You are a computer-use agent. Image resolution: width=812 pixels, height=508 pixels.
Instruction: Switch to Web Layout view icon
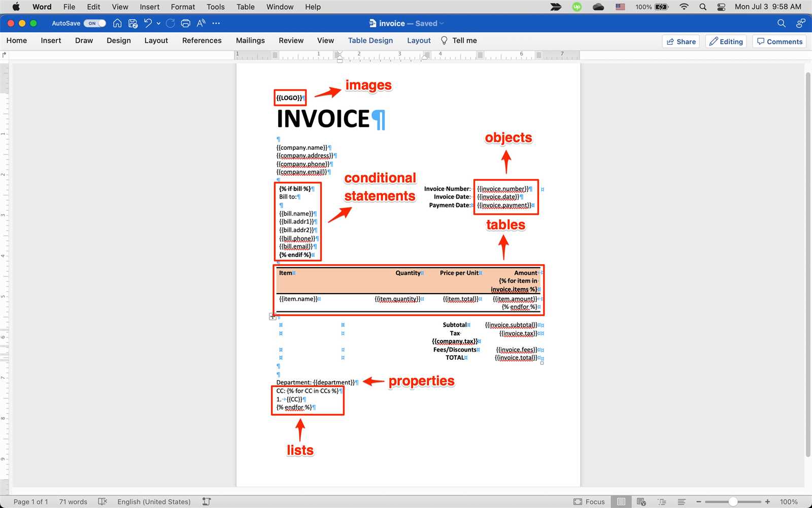point(641,502)
